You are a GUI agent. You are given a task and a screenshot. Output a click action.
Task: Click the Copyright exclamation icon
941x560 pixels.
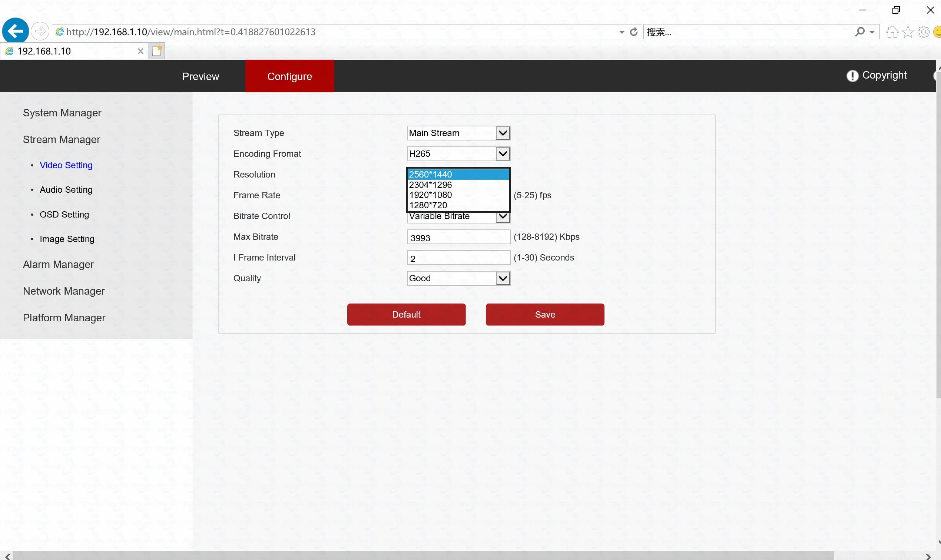pos(852,76)
